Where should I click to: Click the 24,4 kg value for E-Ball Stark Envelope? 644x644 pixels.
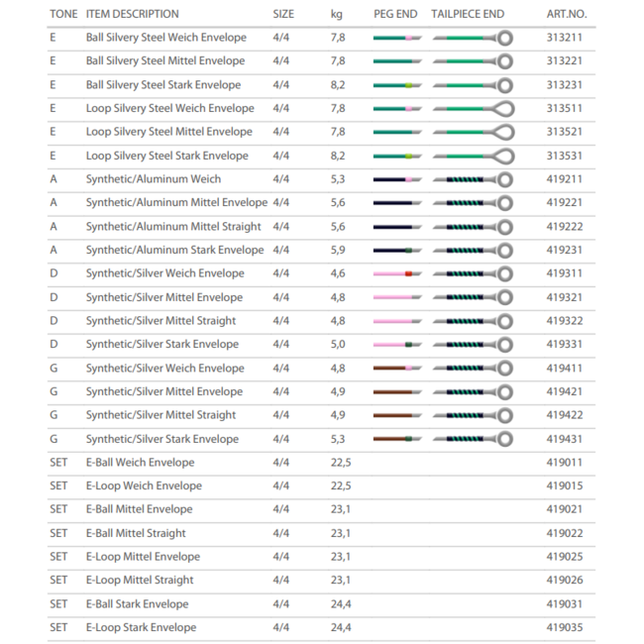pyautogui.click(x=341, y=604)
